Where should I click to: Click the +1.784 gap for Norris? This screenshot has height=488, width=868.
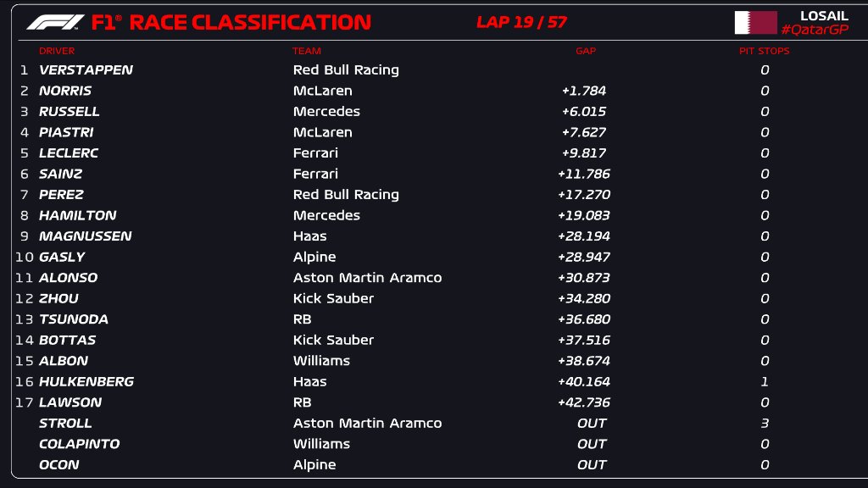coord(584,91)
